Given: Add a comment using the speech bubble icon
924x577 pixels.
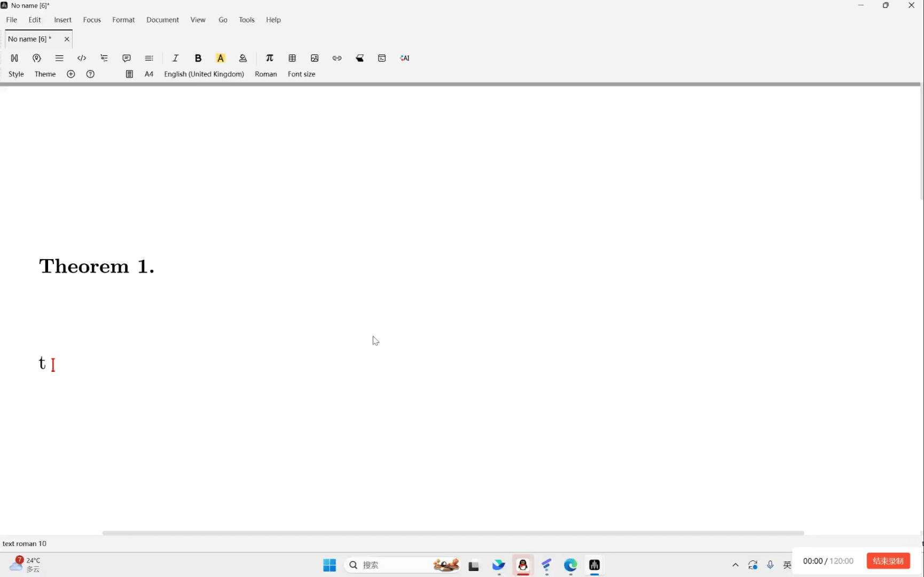Looking at the screenshot, I should tap(127, 58).
